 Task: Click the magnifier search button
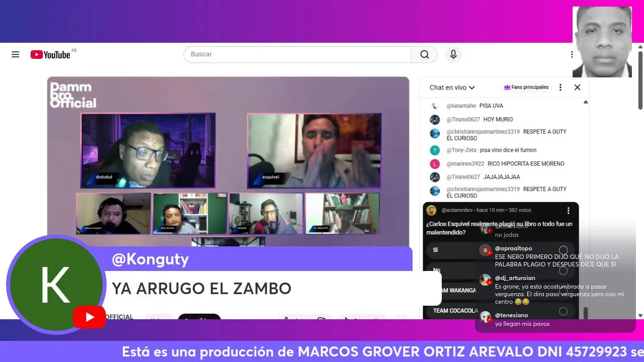click(425, 54)
